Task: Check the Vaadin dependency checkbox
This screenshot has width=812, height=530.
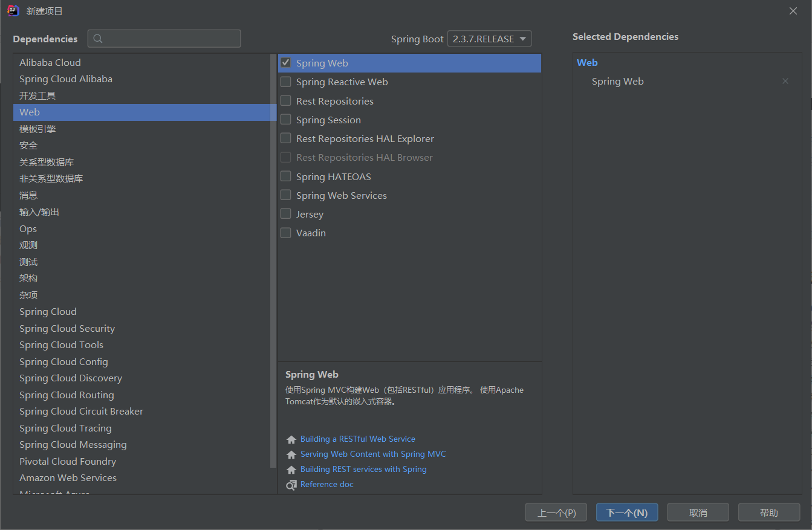Action: click(286, 233)
